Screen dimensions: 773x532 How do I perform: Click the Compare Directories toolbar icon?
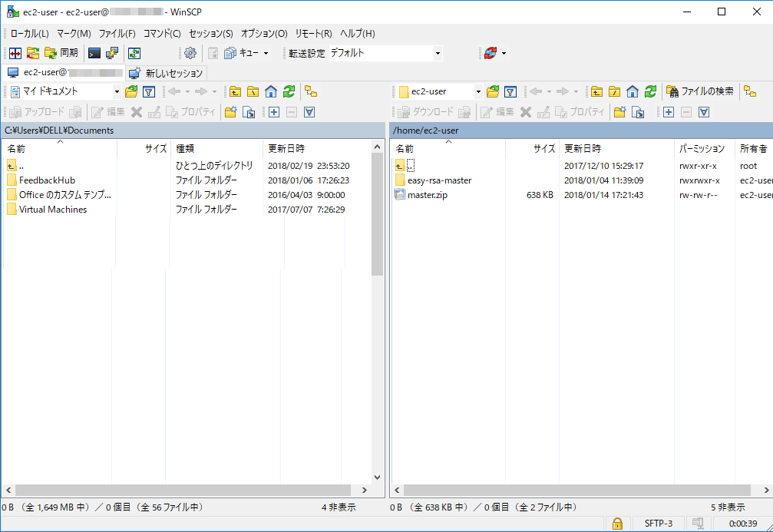pyautogui.click(x=15, y=53)
